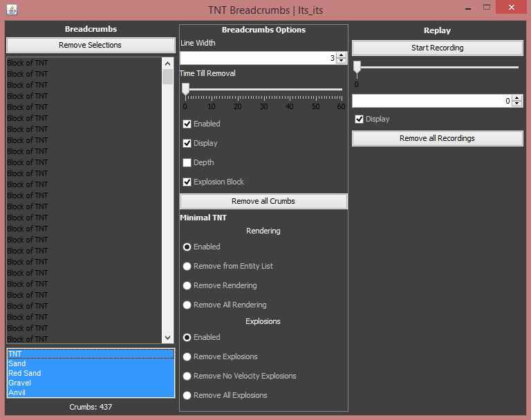Image resolution: width=531 pixels, height=420 pixels.
Task: Click the Replay position slider thumb
Action: (x=357, y=67)
